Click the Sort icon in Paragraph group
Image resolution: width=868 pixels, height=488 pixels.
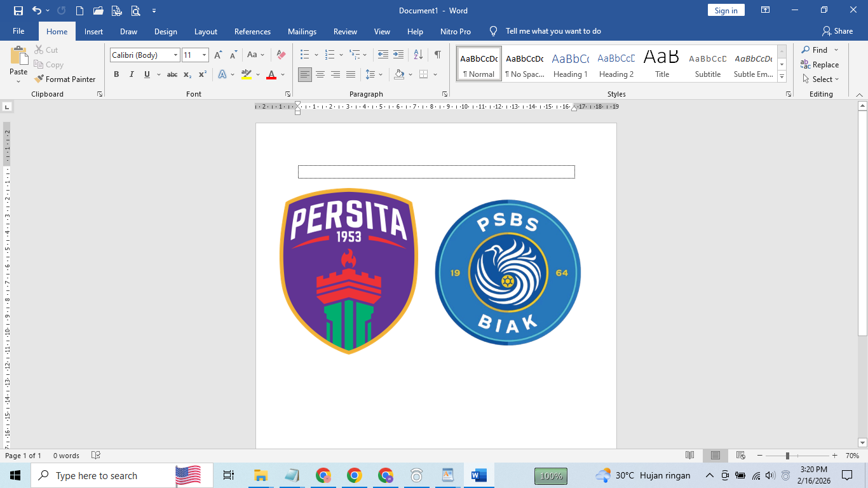coord(417,55)
